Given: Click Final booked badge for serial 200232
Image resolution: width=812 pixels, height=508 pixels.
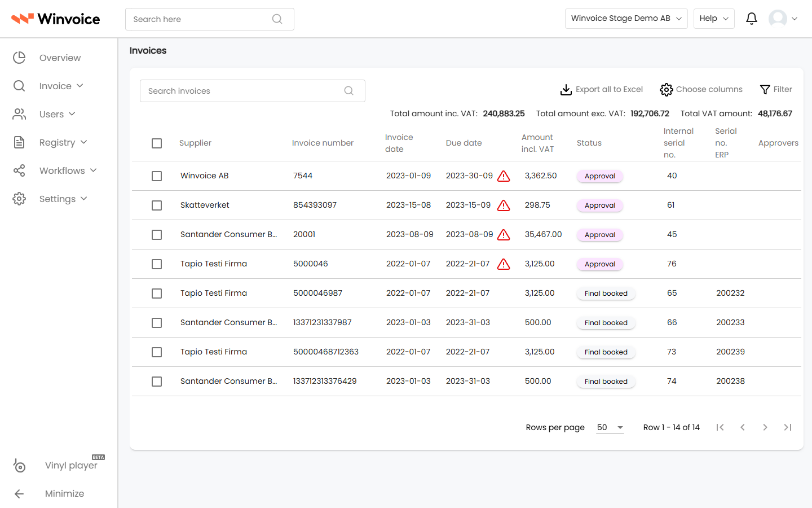Looking at the screenshot, I should pyautogui.click(x=606, y=294).
